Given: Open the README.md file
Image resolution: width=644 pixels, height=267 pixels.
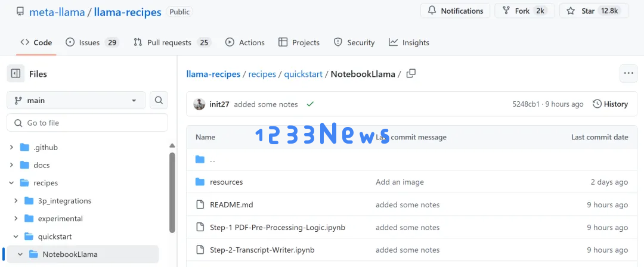Looking at the screenshot, I should [x=231, y=204].
